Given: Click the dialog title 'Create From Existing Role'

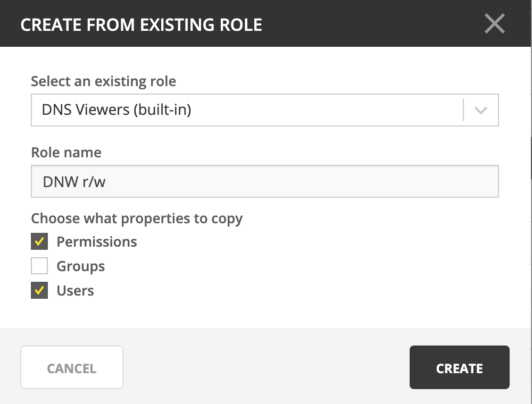Looking at the screenshot, I should [x=141, y=24].
